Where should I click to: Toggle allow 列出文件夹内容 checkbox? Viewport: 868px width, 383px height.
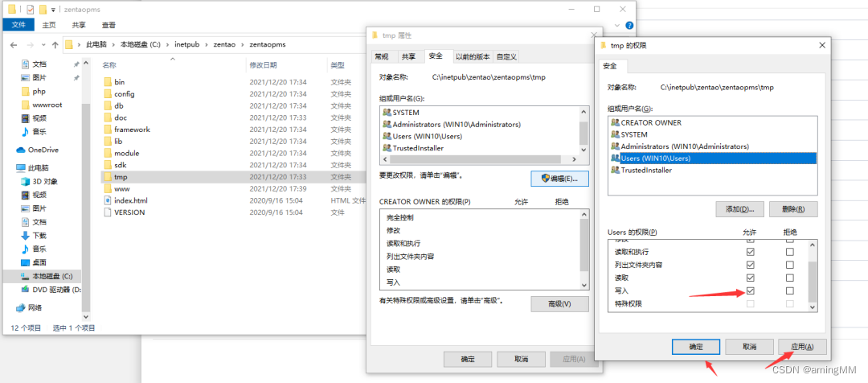[751, 265]
